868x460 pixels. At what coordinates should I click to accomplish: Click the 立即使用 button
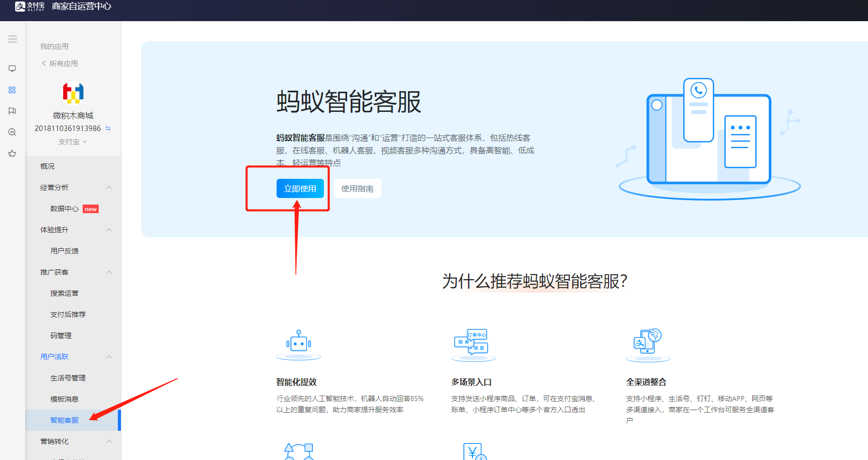pyautogui.click(x=300, y=188)
